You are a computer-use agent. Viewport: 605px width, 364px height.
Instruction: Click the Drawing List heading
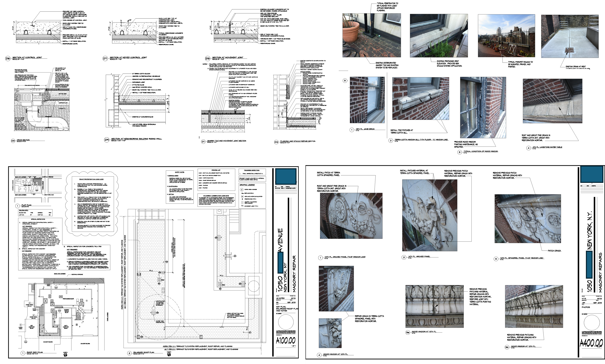(x=216, y=170)
